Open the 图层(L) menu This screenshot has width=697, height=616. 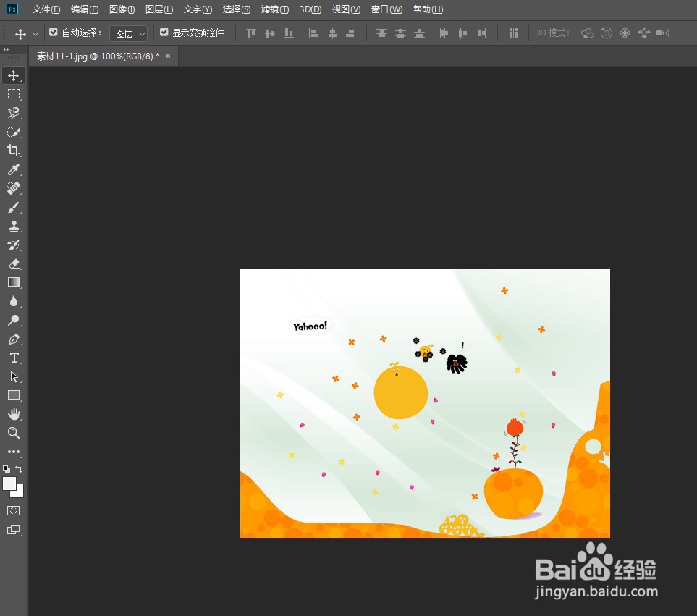pos(159,9)
